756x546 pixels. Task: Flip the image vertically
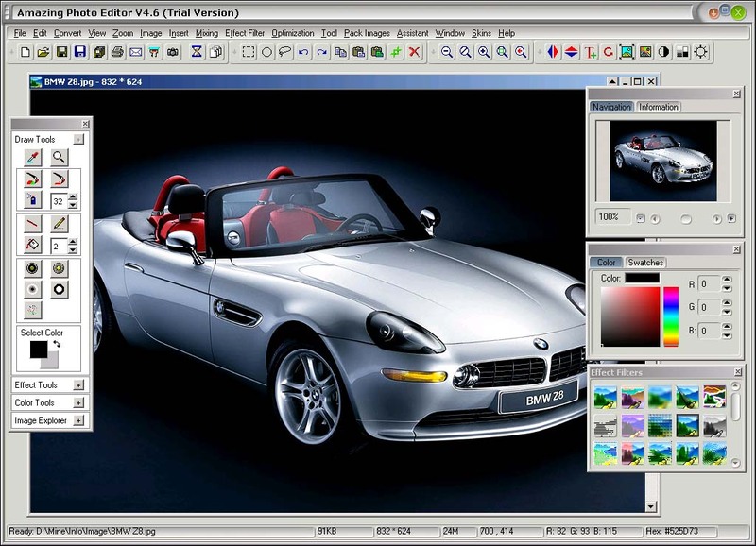pos(571,51)
